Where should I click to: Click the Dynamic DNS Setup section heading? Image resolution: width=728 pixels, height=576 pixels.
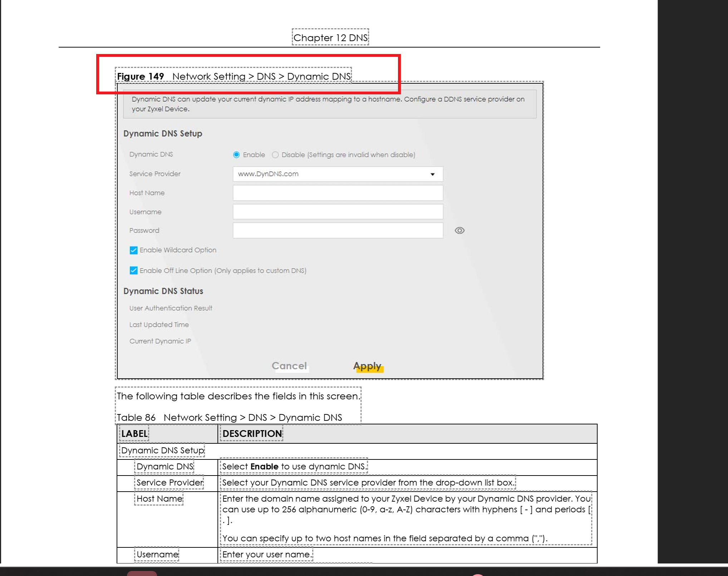pyautogui.click(x=163, y=134)
